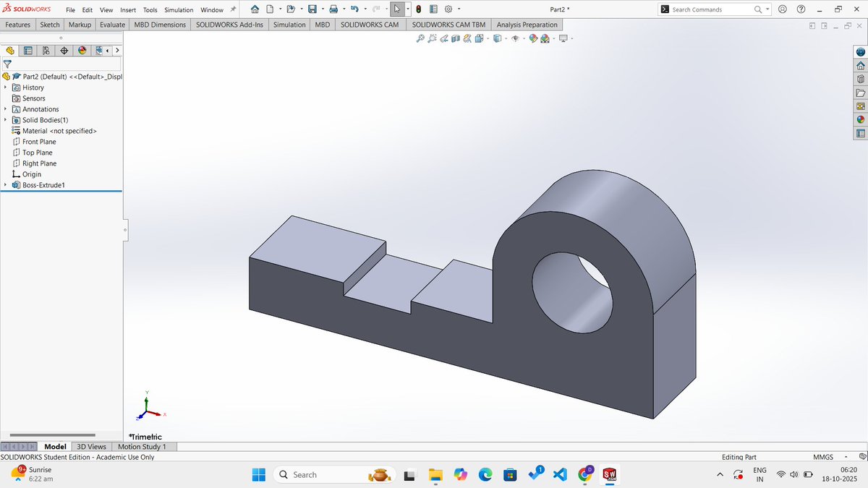The height and width of the screenshot is (488, 868).
Task: Open the Help question mark icon
Action: click(801, 9)
